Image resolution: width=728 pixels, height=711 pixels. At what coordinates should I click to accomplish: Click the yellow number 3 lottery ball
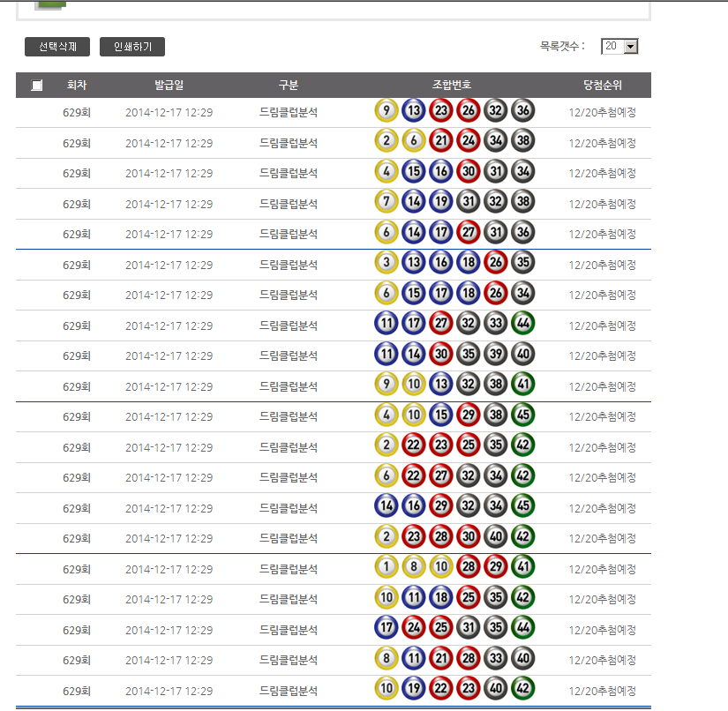pyautogui.click(x=387, y=265)
